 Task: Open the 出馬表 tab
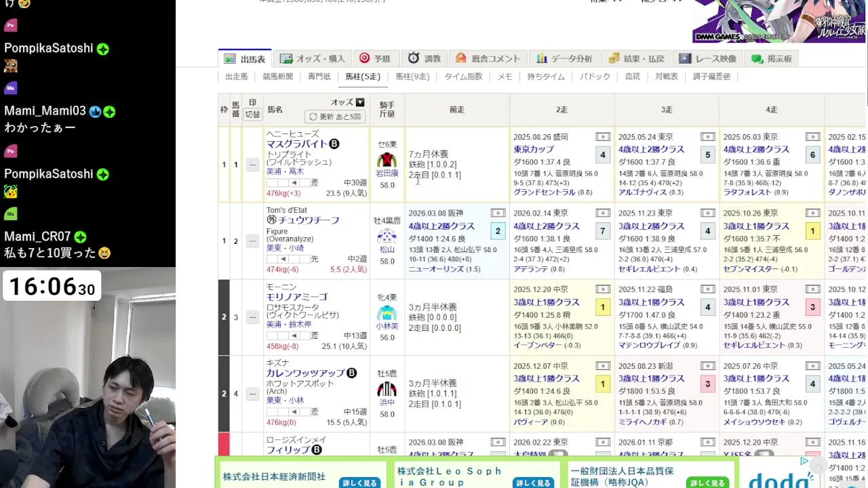coord(245,59)
